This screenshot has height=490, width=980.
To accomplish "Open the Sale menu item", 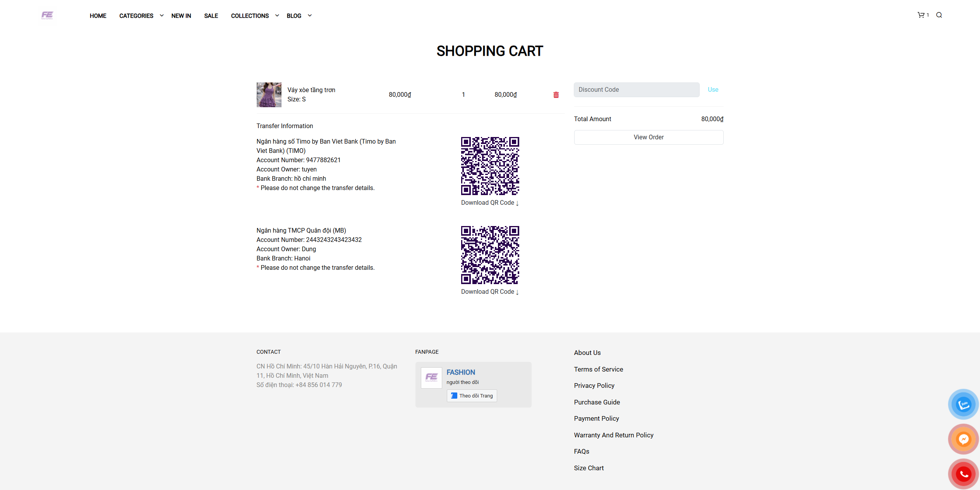I will click(211, 16).
